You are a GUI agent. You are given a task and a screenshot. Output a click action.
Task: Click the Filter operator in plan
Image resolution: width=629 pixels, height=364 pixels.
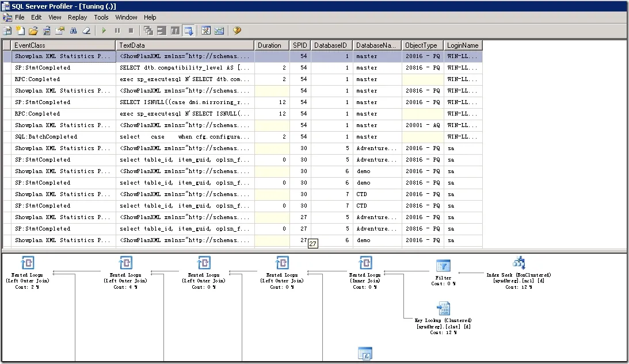[443, 273]
